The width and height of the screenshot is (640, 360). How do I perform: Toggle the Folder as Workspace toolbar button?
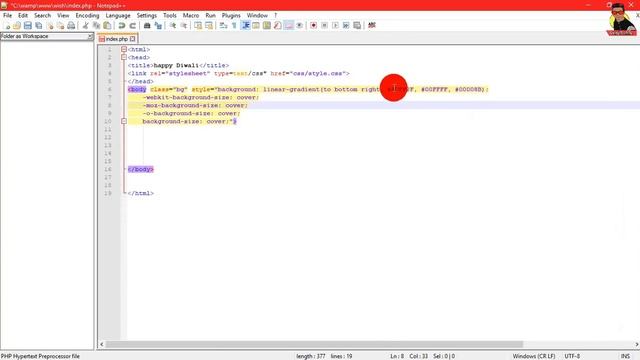pyautogui.click(x=288, y=26)
